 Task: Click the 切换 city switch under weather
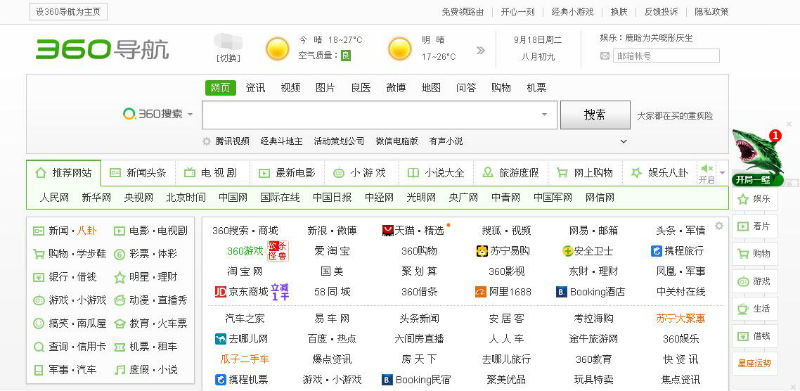click(228, 58)
